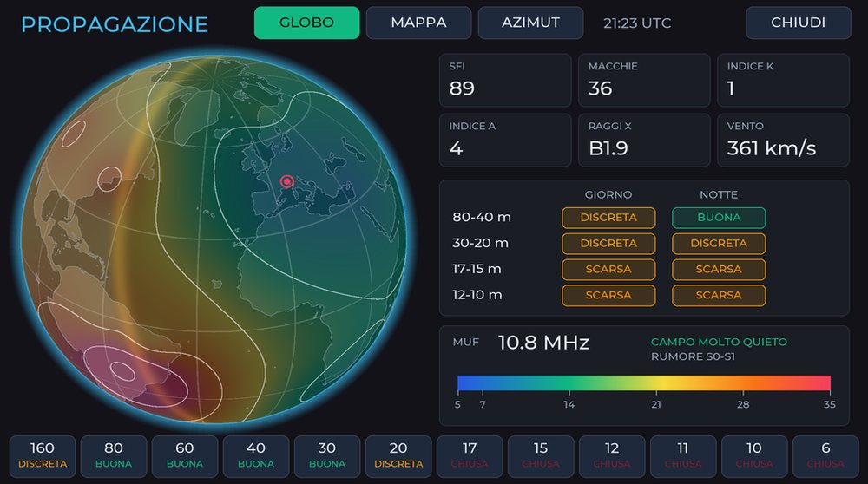Image resolution: width=868 pixels, height=484 pixels.
Task: Open the MAPPA view tab
Action: [418, 23]
